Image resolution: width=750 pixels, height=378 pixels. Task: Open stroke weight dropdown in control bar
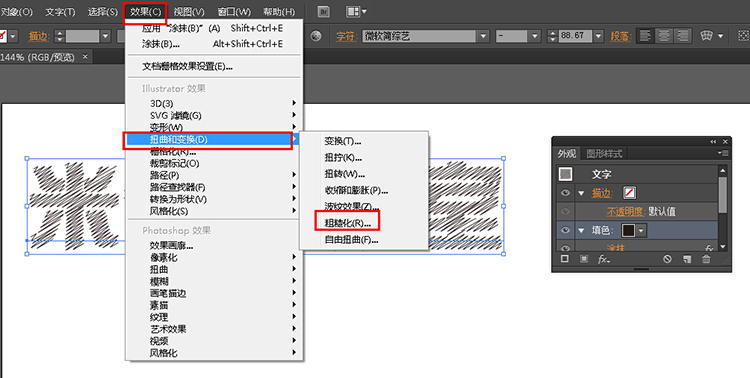(106, 36)
